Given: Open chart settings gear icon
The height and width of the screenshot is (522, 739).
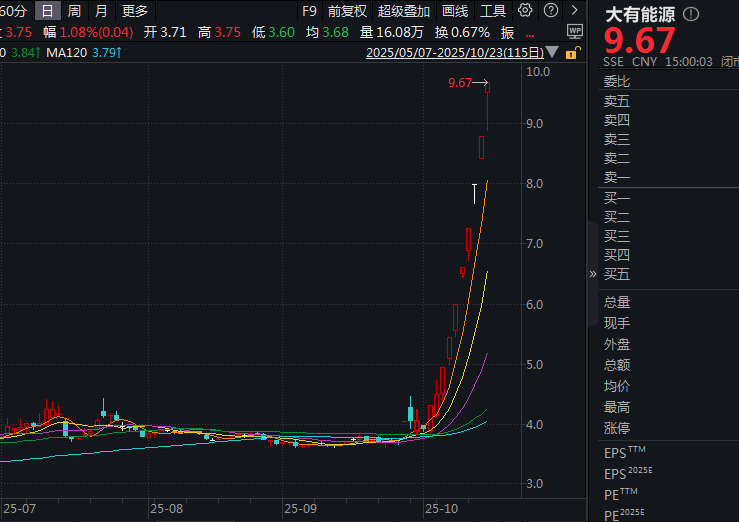Looking at the screenshot, I should [525, 11].
